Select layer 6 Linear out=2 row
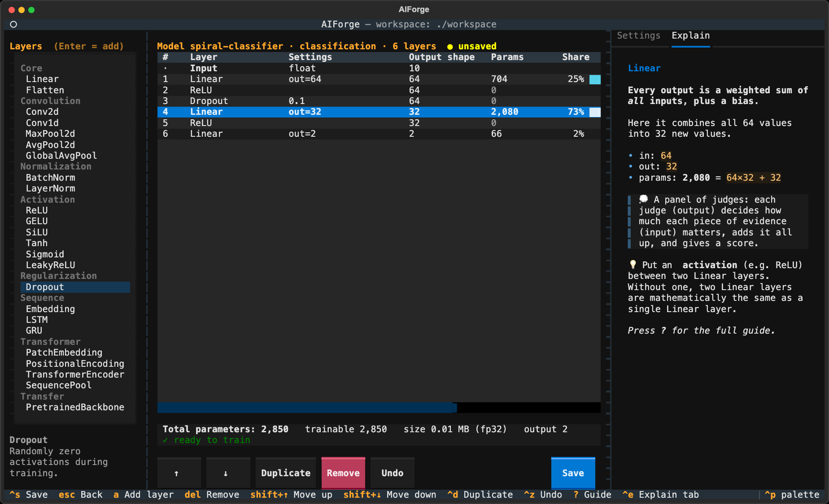829x504 pixels. (379, 134)
